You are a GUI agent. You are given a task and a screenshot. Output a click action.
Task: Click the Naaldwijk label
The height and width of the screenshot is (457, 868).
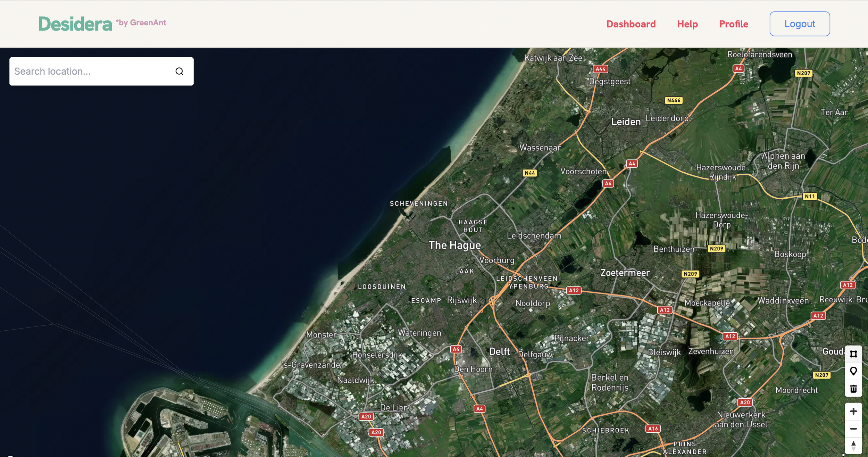[x=356, y=380]
